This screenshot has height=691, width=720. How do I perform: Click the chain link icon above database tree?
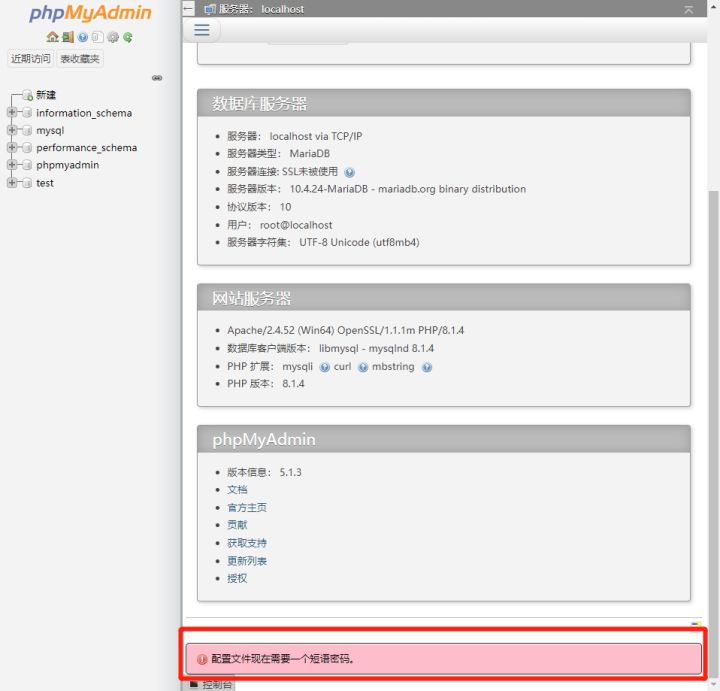coord(157,78)
